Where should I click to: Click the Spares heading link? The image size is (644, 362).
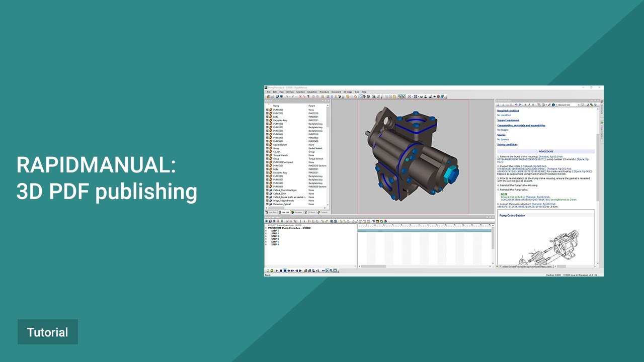pos(502,135)
